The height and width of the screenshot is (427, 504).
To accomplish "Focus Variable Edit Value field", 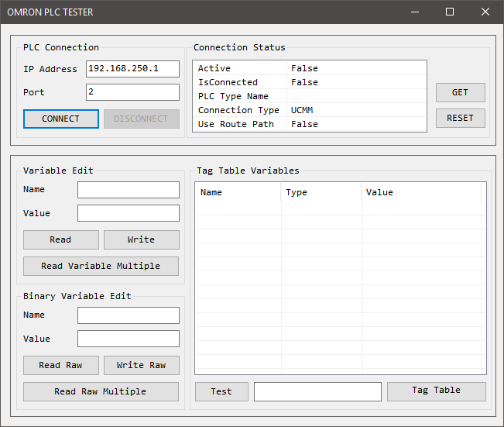I will 129,213.
